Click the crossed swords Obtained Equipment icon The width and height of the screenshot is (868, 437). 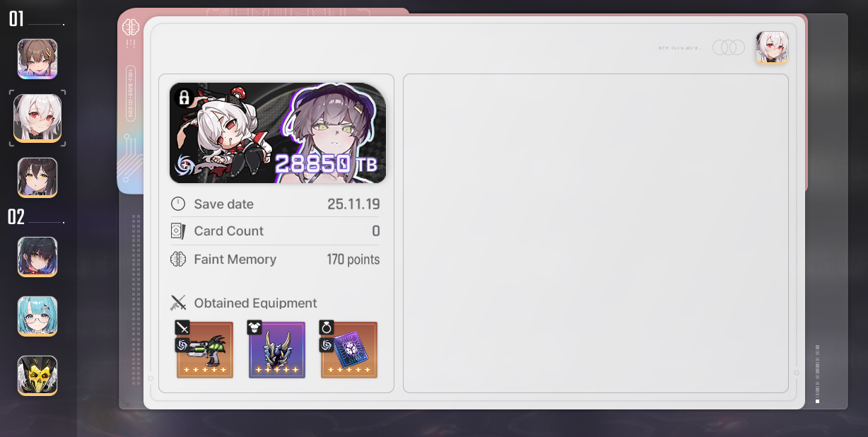178,303
